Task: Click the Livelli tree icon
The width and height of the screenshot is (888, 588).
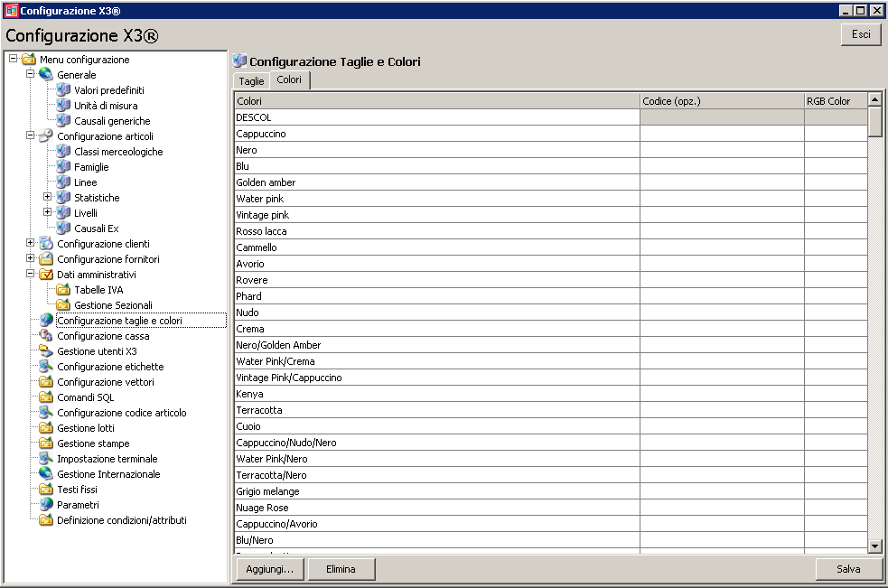Action: (x=63, y=212)
